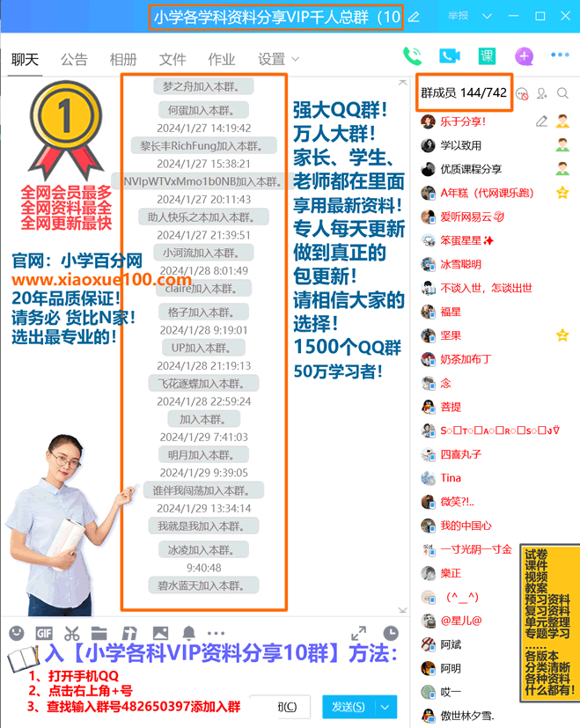Open the send file folder icon
The height and width of the screenshot is (728, 580).
[x=99, y=633]
